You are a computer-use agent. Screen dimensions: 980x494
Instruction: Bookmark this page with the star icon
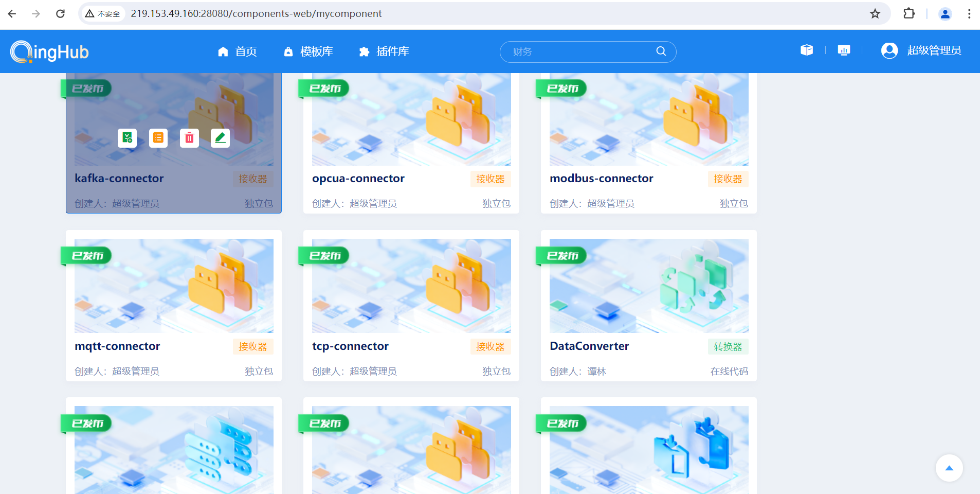pyautogui.click(x=875, y=14)
